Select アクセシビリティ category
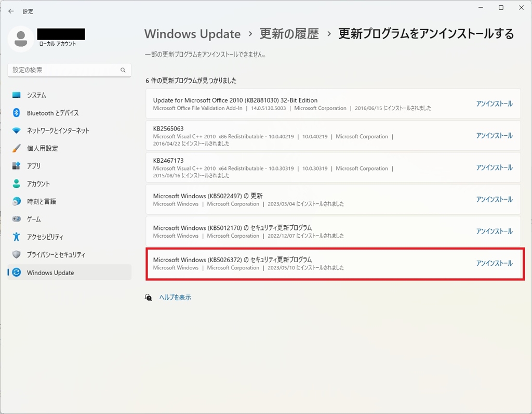 tap(70, 237)
